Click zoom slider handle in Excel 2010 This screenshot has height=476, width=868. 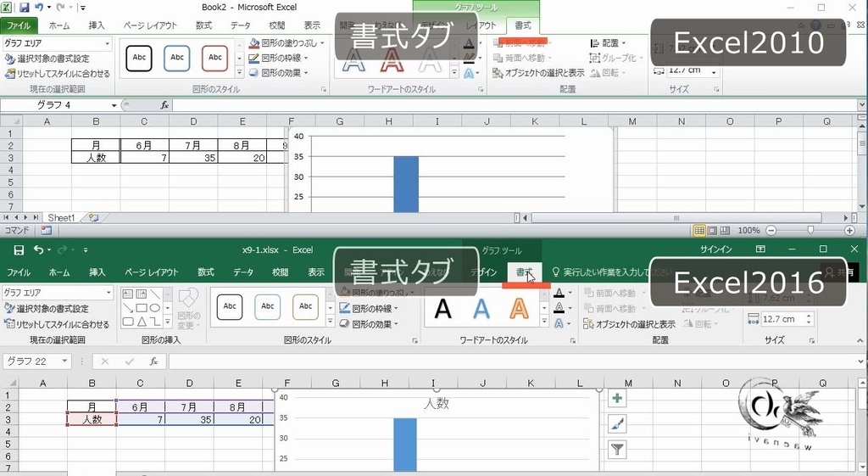tap(810, 230)
